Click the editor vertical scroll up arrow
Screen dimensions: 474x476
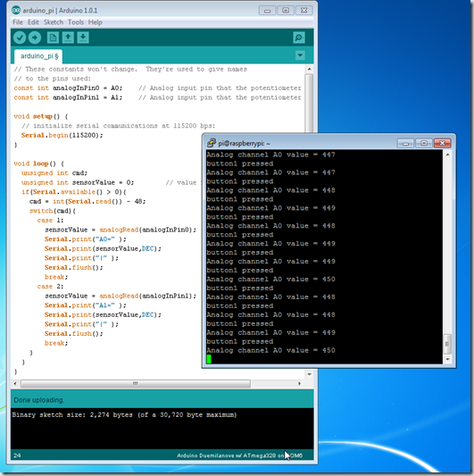pos(309,69)
